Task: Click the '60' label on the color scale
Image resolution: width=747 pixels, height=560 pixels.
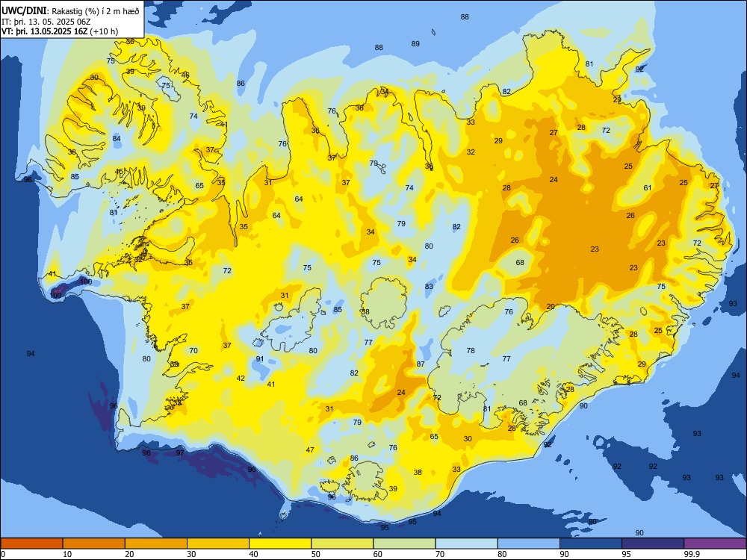Action: (x=378, y=554)
